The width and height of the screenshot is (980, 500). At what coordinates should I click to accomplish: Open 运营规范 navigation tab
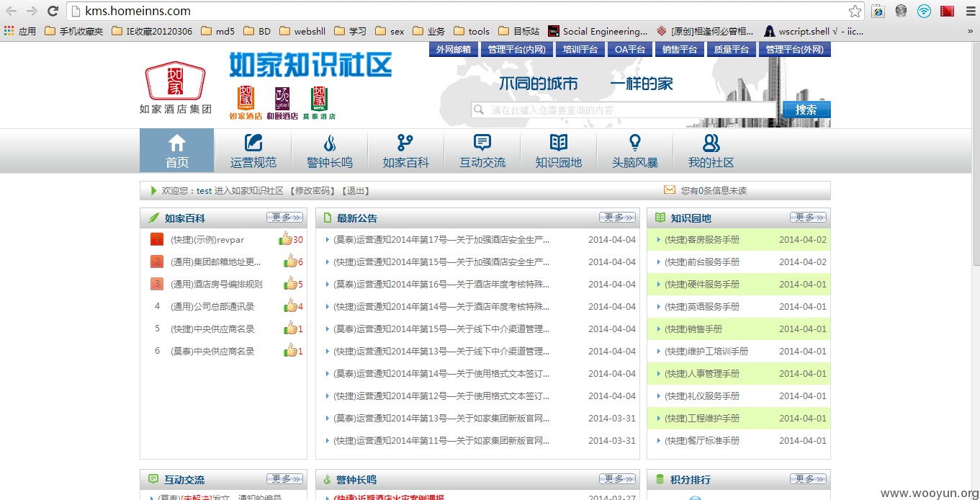253,151
